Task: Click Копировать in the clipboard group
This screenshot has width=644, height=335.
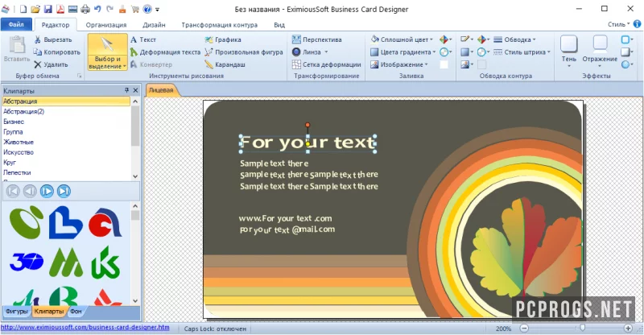Action: [x=56, y=52]
